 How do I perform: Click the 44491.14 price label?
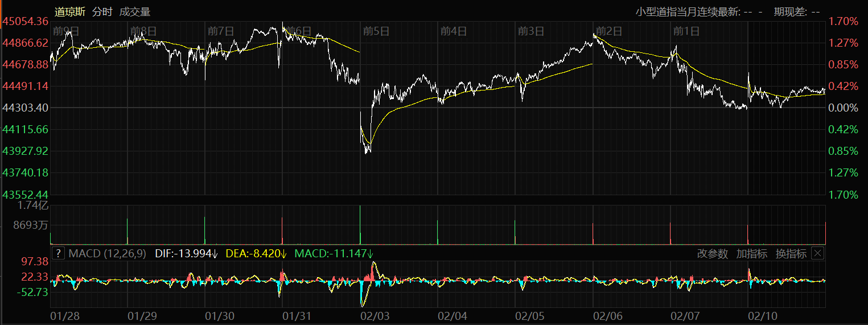(26, 86)
